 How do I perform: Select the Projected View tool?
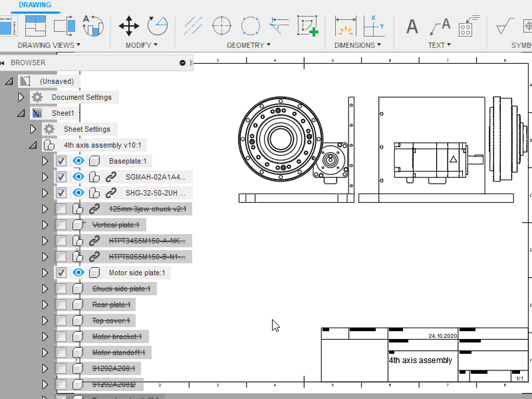point(35,26)
